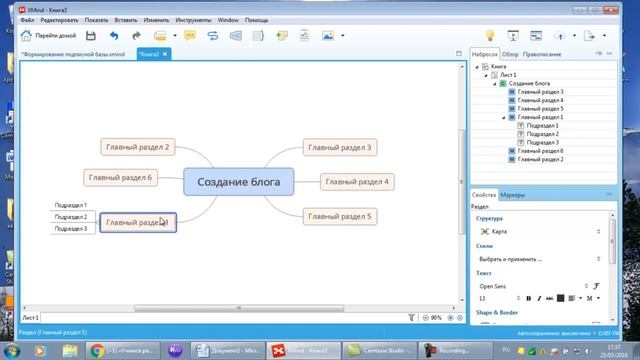Select Главный раздел 5 in the outline tree
This screenshot has width=640, height=360.
click(540, 109)
